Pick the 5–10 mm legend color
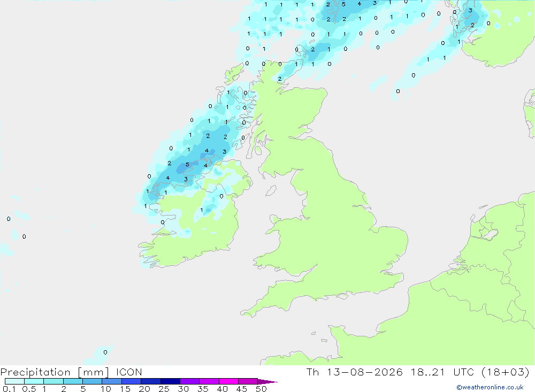Image resolution: width=535 pixels, height=392 pixels. pyautogui.click(x=92, y=381)
